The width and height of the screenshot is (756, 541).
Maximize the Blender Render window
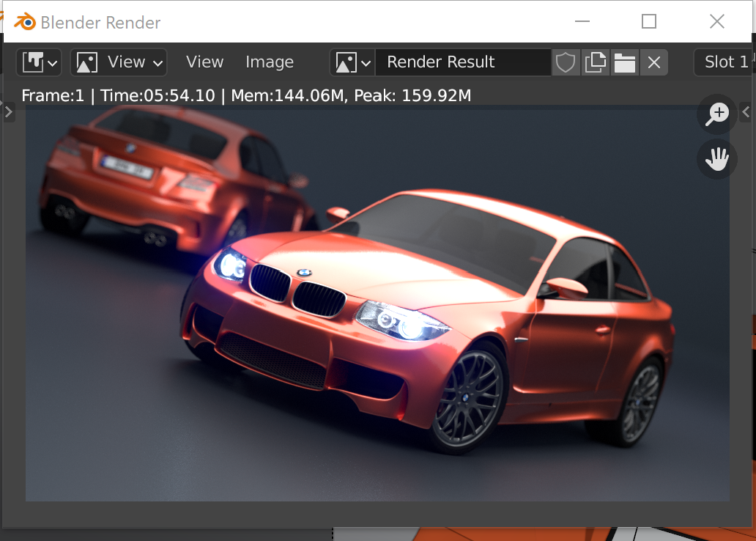[649, 21]
